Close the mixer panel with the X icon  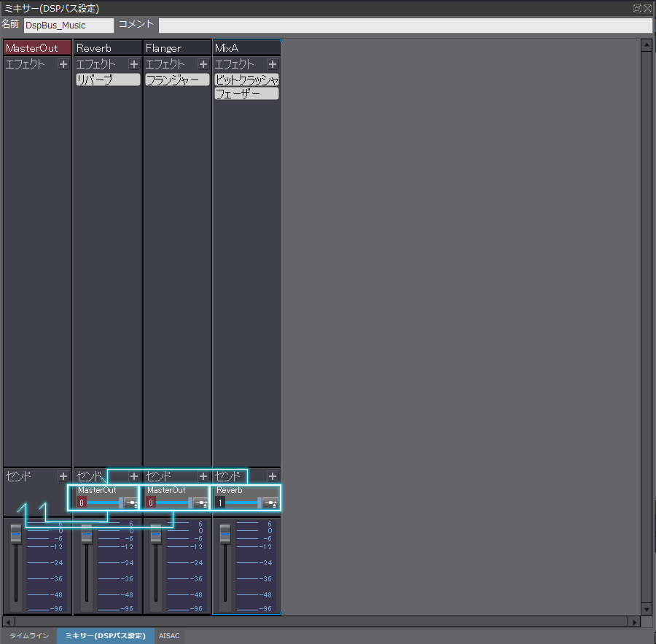pos(648,8)
